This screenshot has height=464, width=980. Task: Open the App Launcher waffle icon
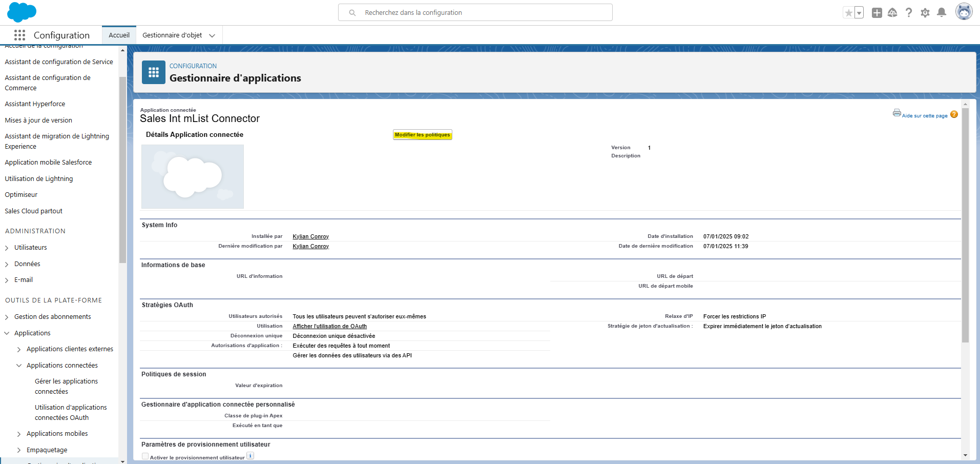click(19, 35)
